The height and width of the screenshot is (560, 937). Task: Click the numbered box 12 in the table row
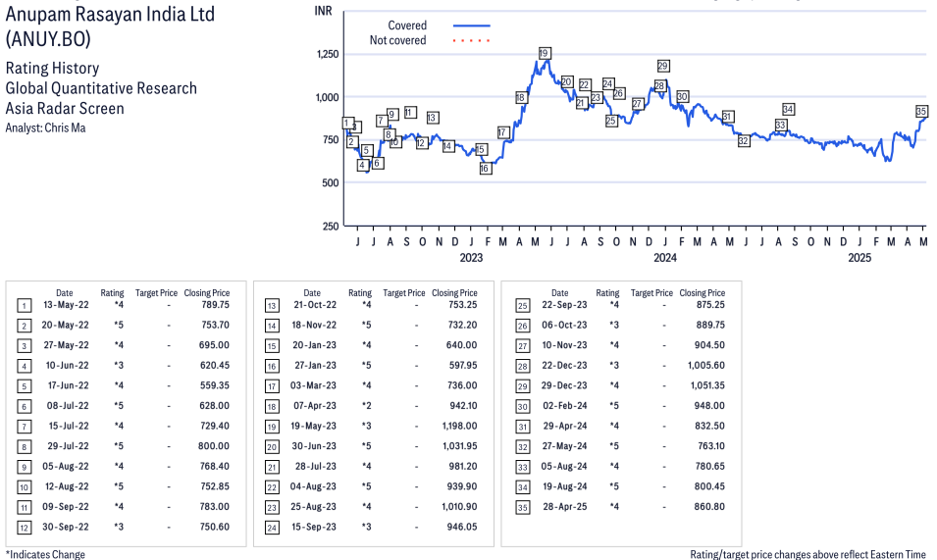(x=24, y=528)
